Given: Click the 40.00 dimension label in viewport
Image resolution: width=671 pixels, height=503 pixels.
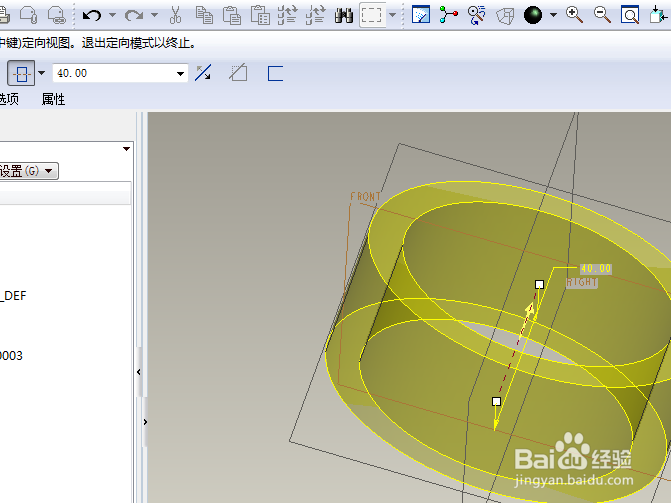Looking at the screenshot, I should click(596, 269).
